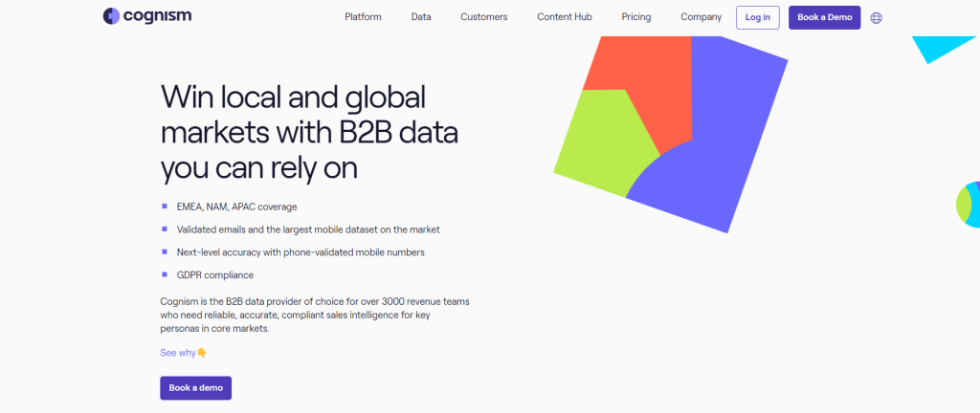Image resolution: width=980 pixels, height=413 pixels.
Task: Open the Data menu
Action: (421, 17)
